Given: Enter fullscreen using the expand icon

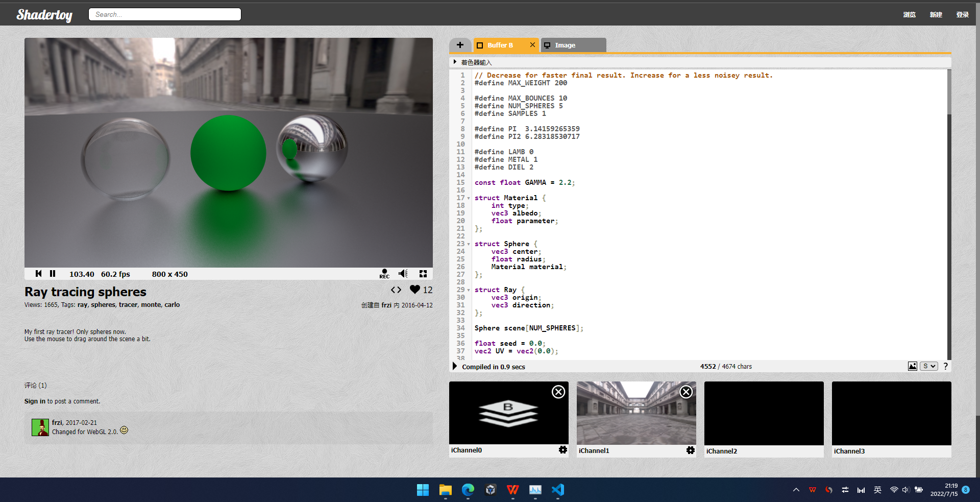Looking at the screenshot, I should [423, 274].
